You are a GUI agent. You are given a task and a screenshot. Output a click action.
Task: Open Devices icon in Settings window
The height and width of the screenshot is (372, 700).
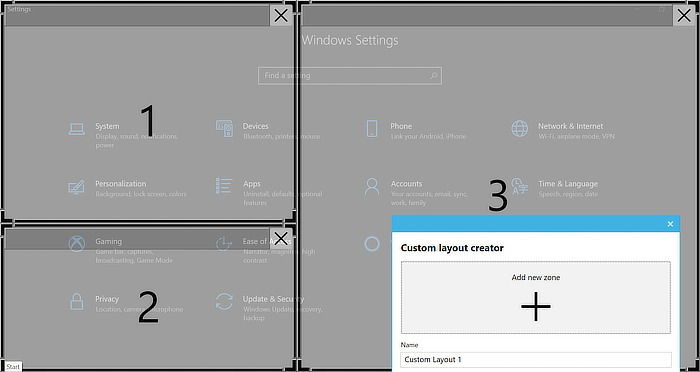pyautogui.click(x=224, y=129)
